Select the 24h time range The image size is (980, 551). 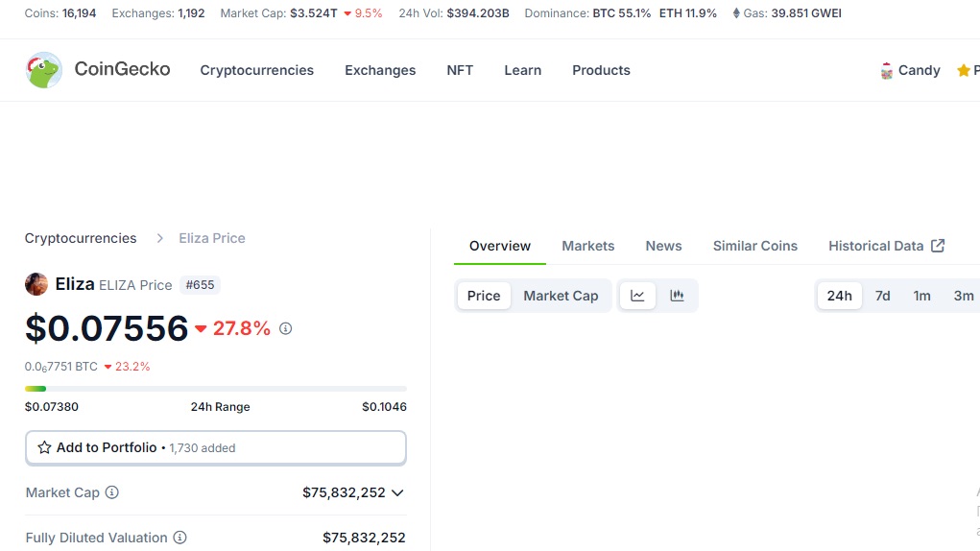click(x=839, y=296)
